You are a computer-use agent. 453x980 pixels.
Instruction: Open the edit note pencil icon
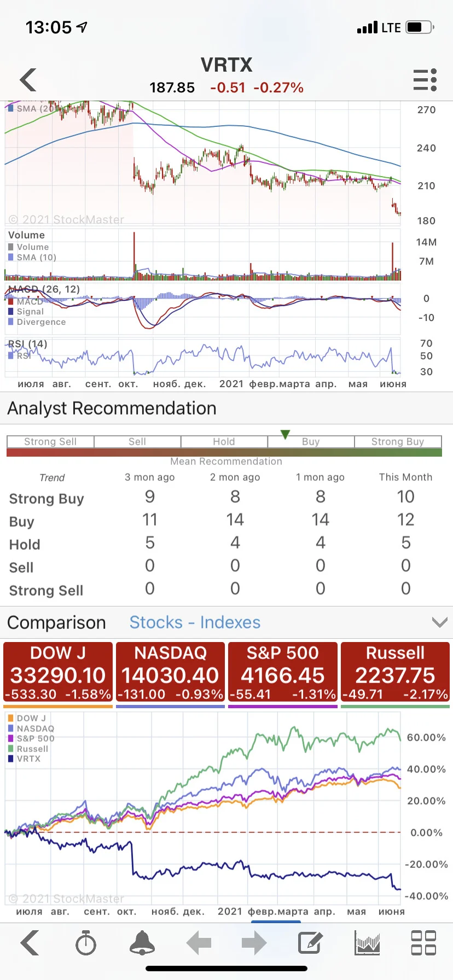(x=310, y=943)
